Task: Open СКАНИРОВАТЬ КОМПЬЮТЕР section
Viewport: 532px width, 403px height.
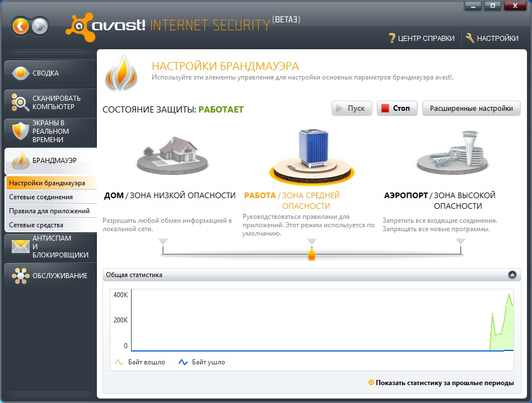Action: click(51, 102)
